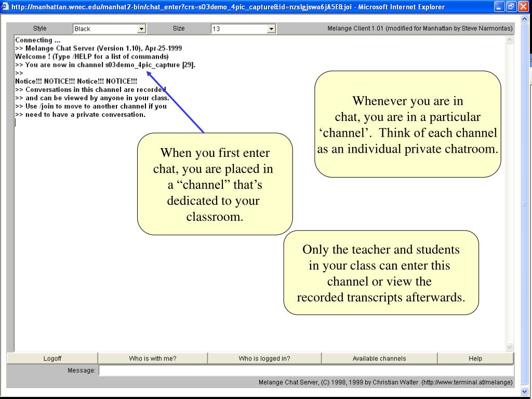Click the 'Notice!!! NOTICE!!!' line
This screenshot has height=399, width=532.
point(76,82)
